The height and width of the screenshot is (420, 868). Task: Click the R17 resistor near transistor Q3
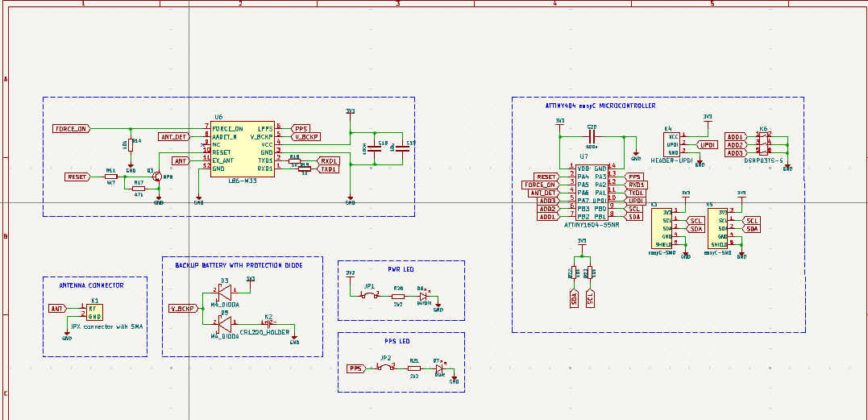pyautogui.click(x=139, y=189)
